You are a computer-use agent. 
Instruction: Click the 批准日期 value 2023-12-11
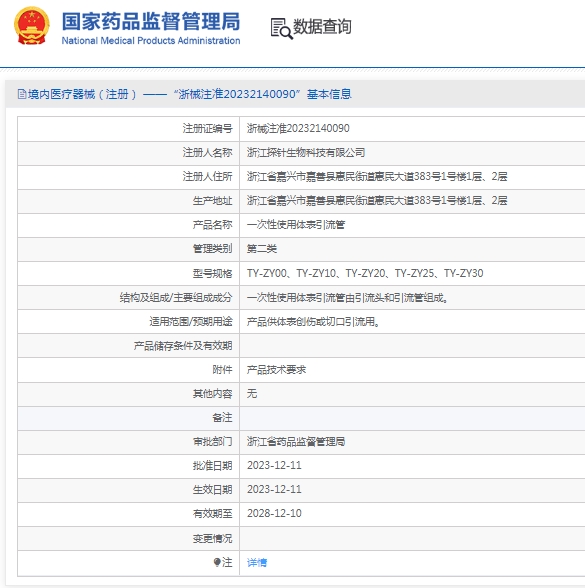click(x=274, y=465)
